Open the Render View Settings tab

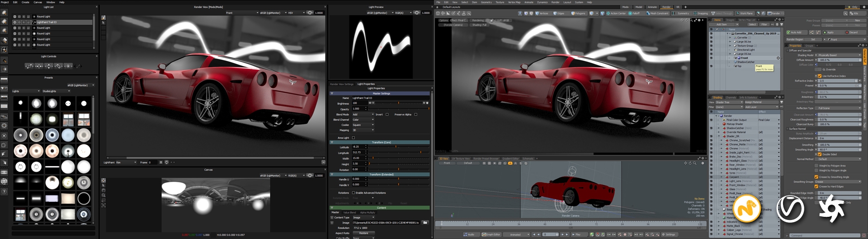coord(342,84)
